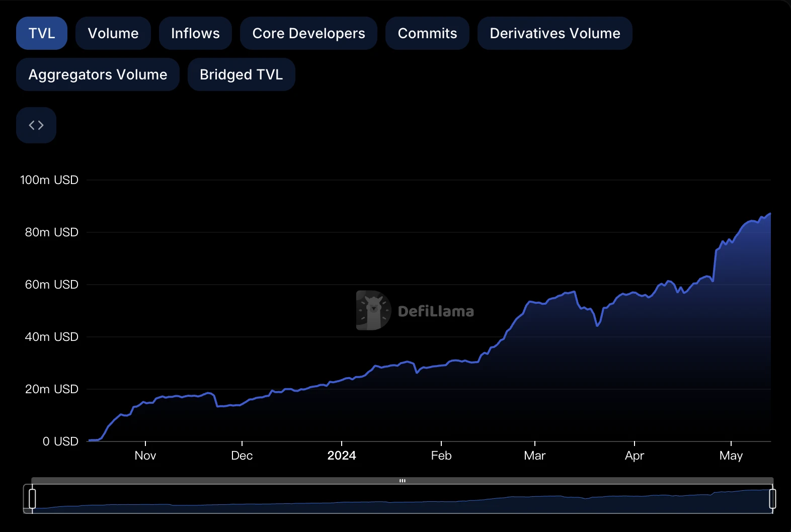791x532 pixels.
Task: Click the DefiLlama llama logo watermark
Action: (373, 310)
